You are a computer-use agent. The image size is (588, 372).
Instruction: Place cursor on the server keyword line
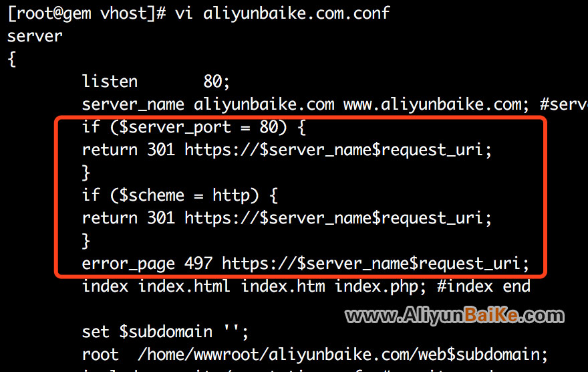pyautogui.click(x=35, y=36)
